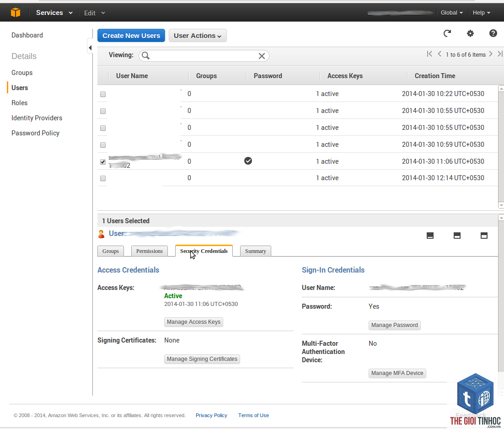Image resolution: width=504 pixels, height=429 pixels.
Task: Go to last page of items
Action: [x=500, y=54]
